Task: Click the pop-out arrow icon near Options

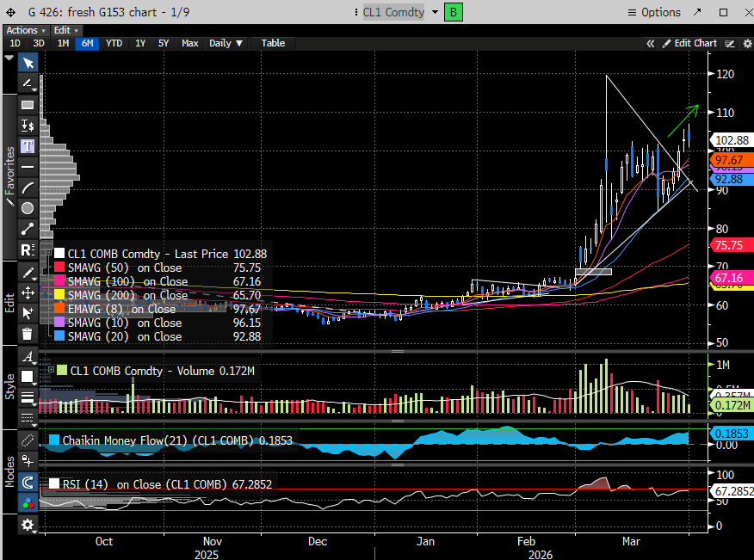Action: [x=697, y=12]
